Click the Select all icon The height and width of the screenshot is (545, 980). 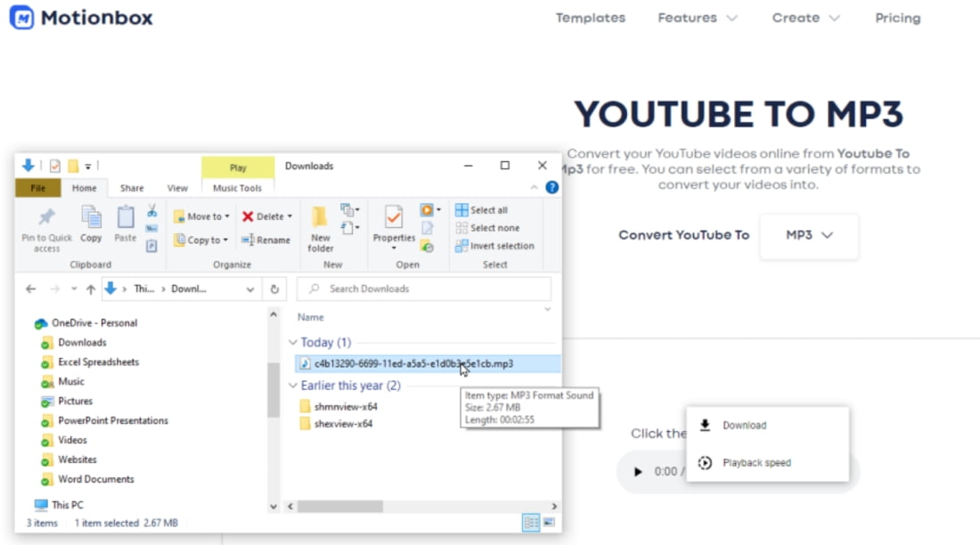pyautogui.click(x=461, y=210)
